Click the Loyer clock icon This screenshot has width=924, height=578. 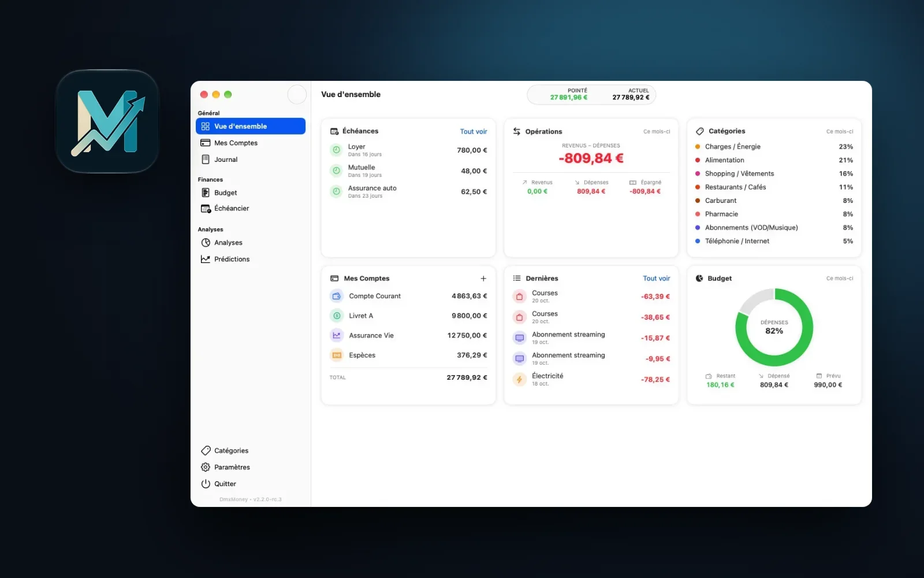[x=336, y=150]
